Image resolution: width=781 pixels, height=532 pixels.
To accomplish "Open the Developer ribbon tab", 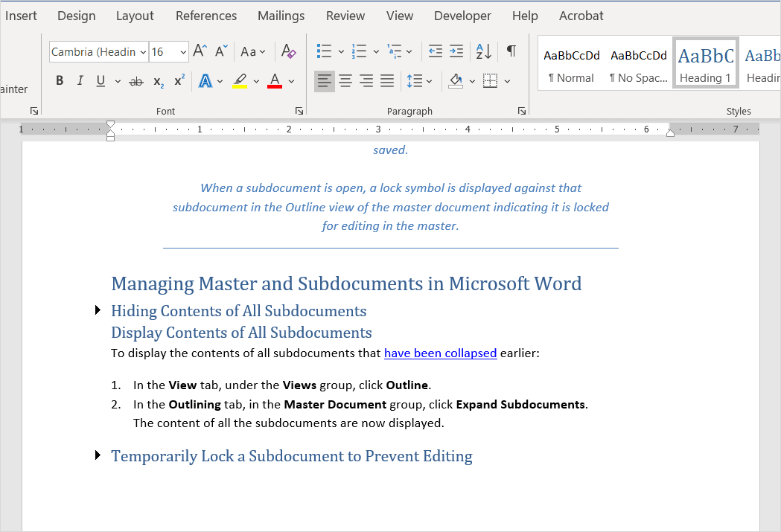I will click(x=462, y=15).
